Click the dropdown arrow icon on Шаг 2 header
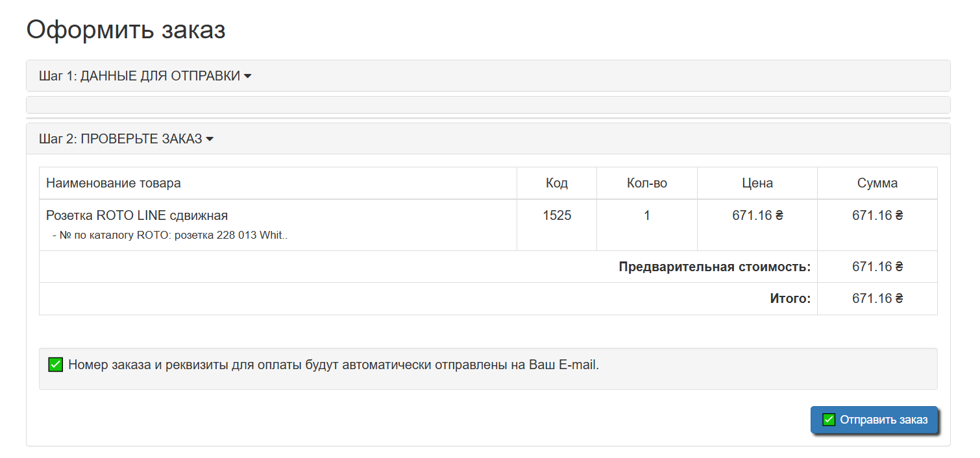 click(x=209, y=138)
